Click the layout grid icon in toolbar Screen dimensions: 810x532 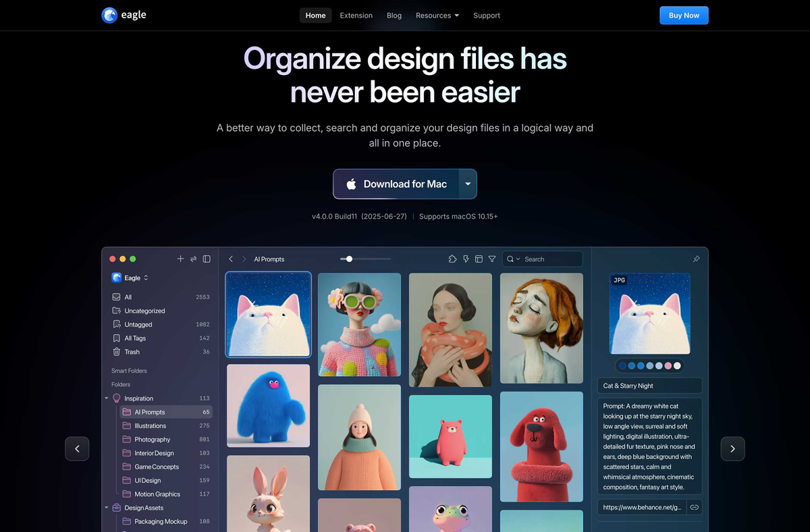pyautogui.click(x=479, y=259)
